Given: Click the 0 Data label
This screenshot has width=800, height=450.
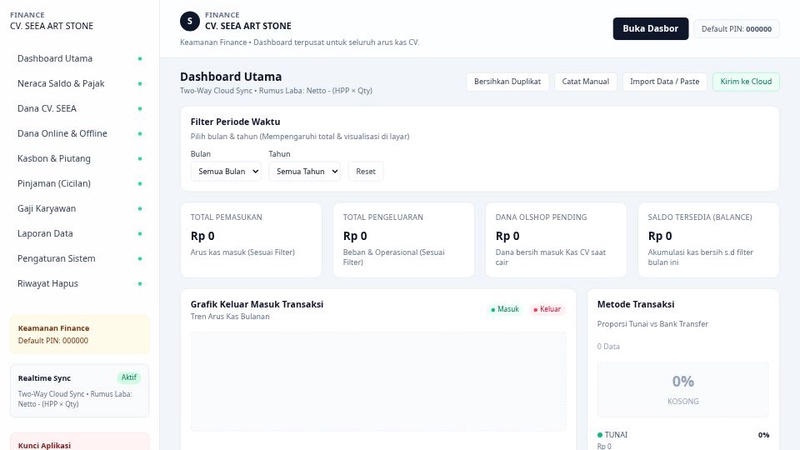Looking at the screenshot, I should pyautogui.click(x=608, y=346).
